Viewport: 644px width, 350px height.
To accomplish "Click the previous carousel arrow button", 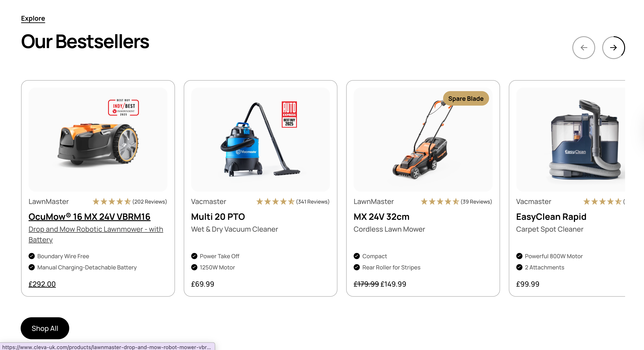I will [584, 47].
